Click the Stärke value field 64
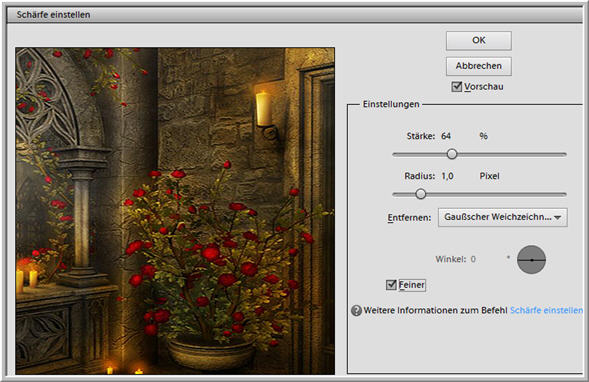The height and width of the screenshot is (382, 589). (446, 136)
